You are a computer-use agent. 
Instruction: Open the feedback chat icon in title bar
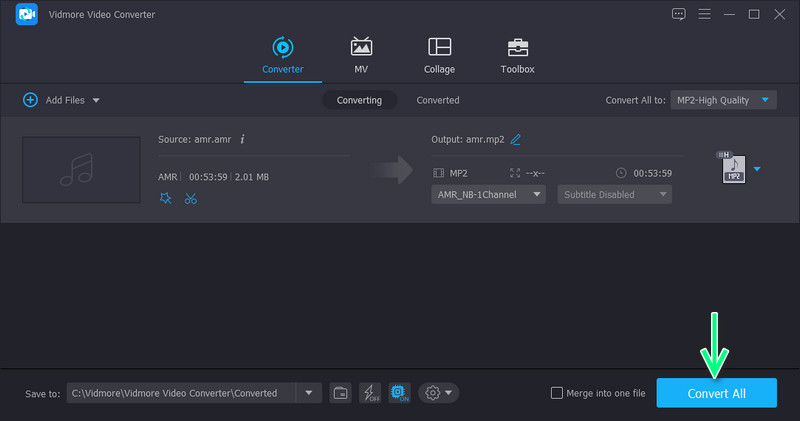(x=679, y=14)
